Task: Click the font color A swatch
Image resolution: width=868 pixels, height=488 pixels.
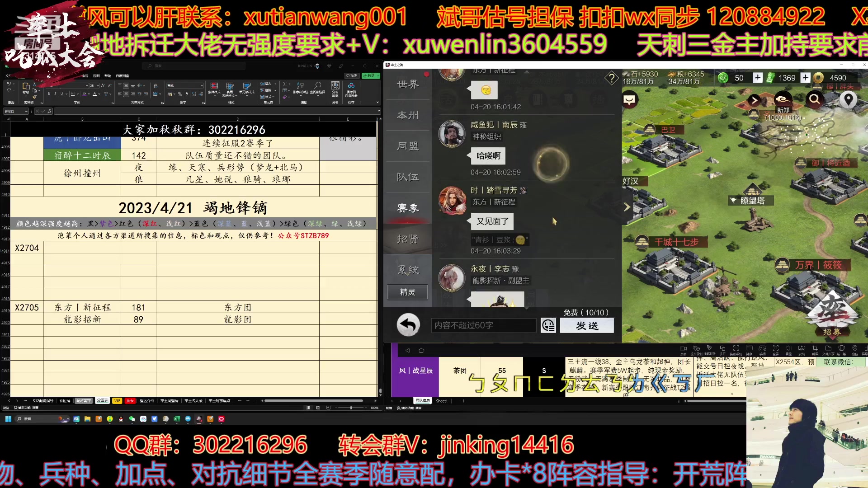Action: coord(94,94)
